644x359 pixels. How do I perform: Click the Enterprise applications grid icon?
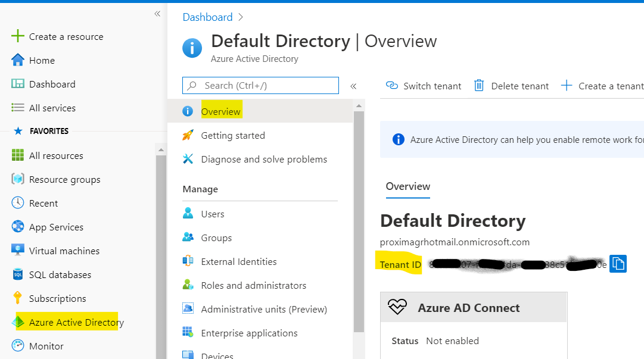[x=188, y=333]
